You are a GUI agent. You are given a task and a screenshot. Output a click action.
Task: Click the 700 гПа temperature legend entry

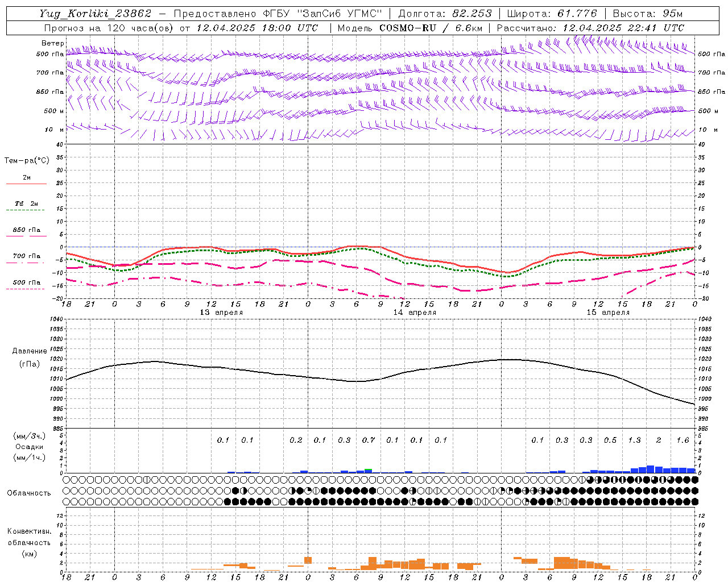pos(27,256)
